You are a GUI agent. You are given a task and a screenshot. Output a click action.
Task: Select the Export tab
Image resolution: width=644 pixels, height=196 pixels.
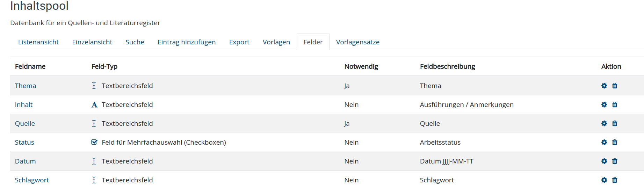click(x=239, y=42)
